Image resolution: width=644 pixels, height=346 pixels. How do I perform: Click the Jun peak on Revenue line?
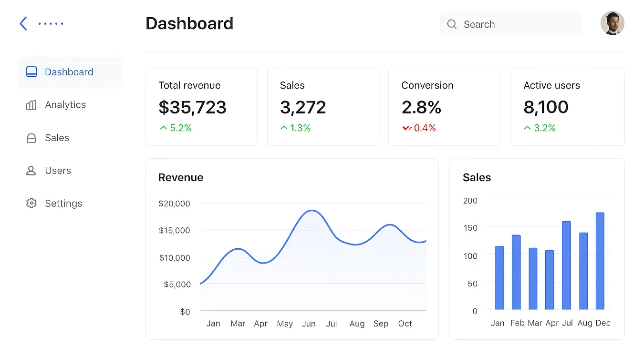[311, 211]
